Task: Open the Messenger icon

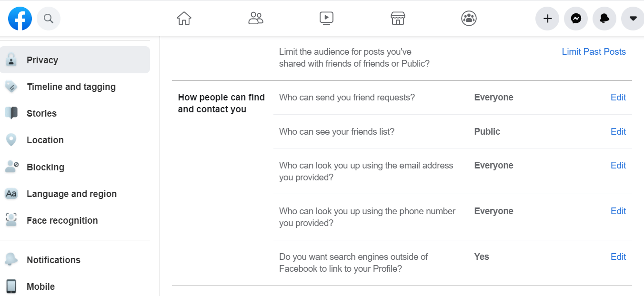Action: pyautogui.click(x=576, y=19)
